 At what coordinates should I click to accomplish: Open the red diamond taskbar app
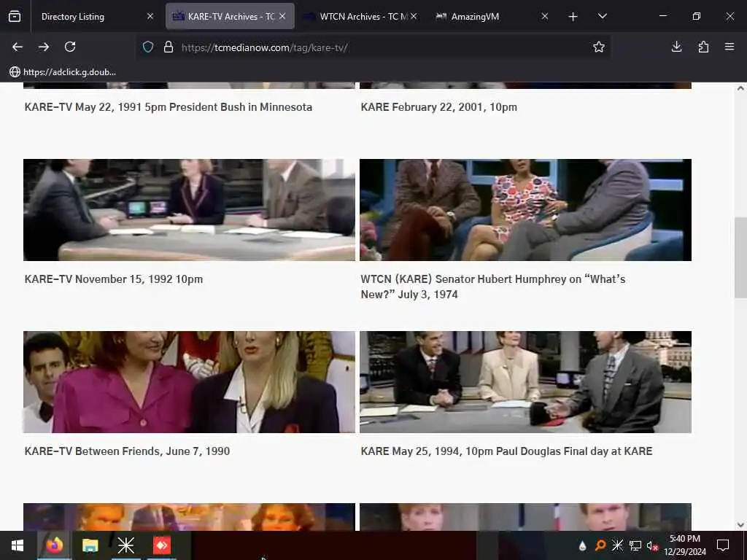[x=161, y=545]
